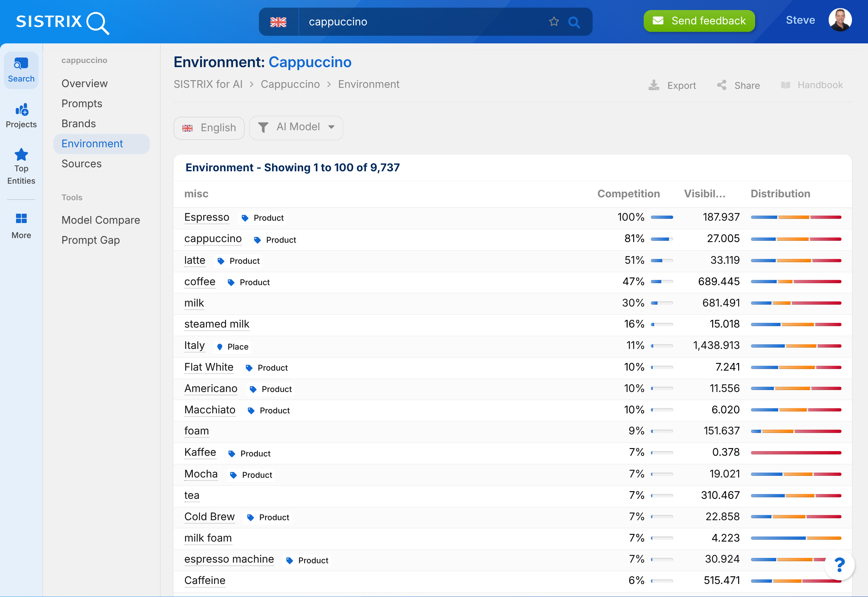The image size is (868, 597).
Task: Open Top Entities star icon
Action: tap(21, 155)
